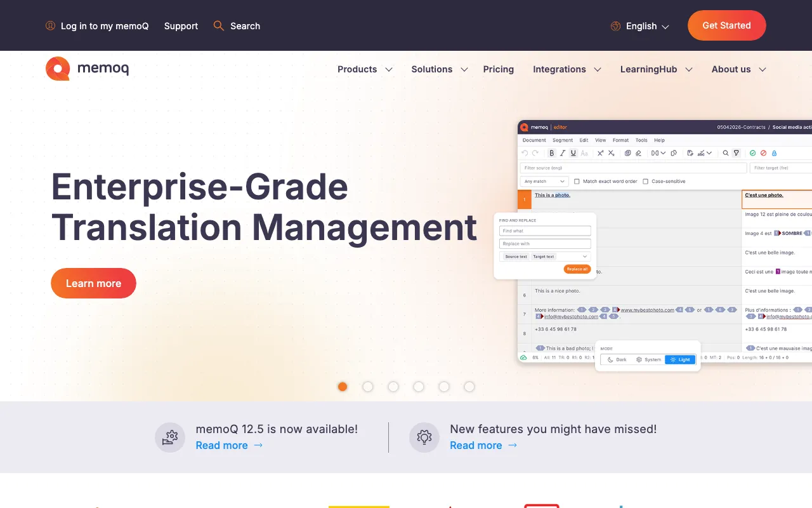Toggle Underline in the editor toolbar
Image resolution: width=812 pixels, height=508 pixels.
click(573, 153)
